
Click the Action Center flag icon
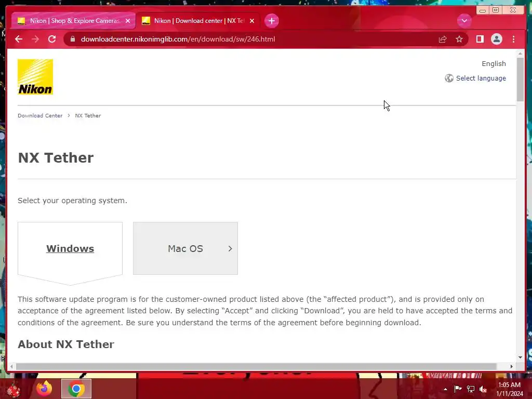458,389
